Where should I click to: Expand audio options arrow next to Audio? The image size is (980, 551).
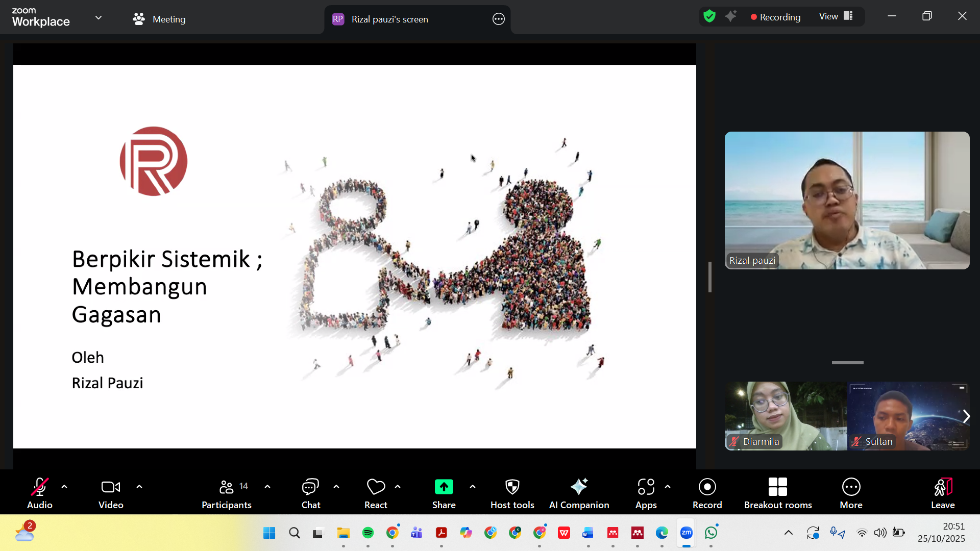click(x=64, y=487)
